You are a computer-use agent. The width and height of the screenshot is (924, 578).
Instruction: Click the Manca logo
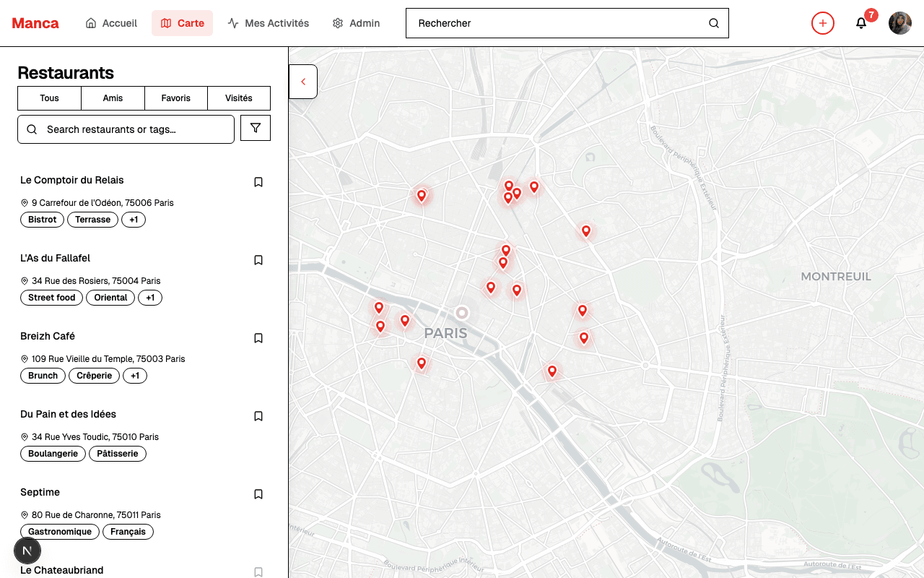35,22
